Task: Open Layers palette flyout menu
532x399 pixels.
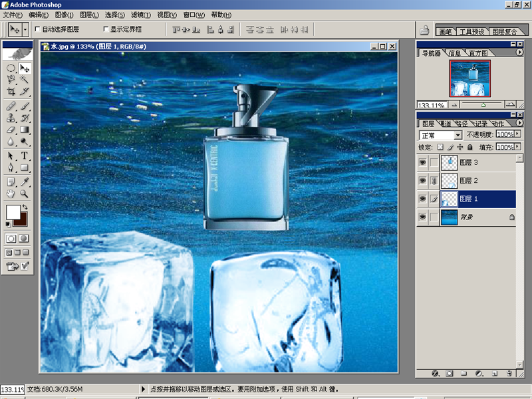Action: pyautogui.click(x=519, y=123)
